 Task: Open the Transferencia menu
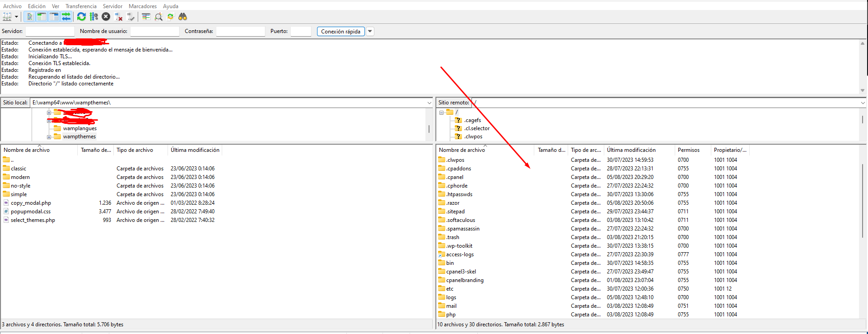[81, 6]
